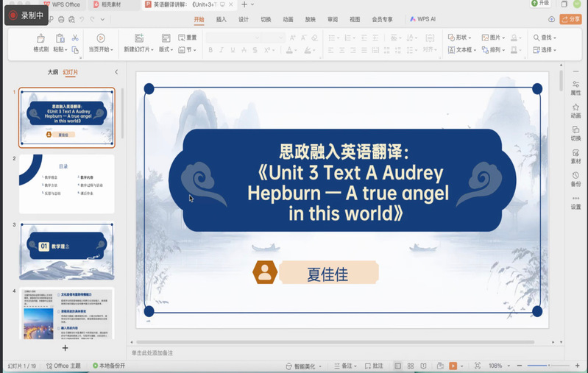Click the zoom slider in status bar
Screen dimensions: 588x373
pos(548,366)
